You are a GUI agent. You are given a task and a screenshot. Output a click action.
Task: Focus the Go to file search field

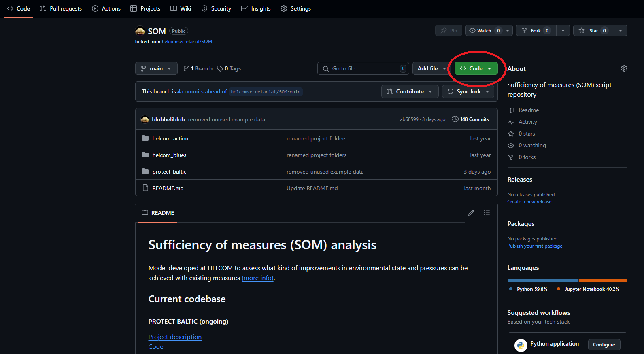pos(363,68)
